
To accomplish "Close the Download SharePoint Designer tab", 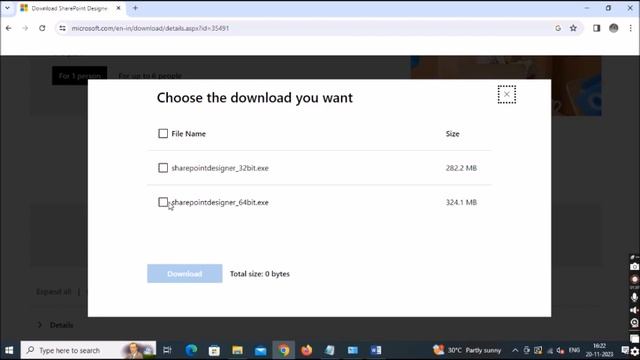I will coord(118,8).
